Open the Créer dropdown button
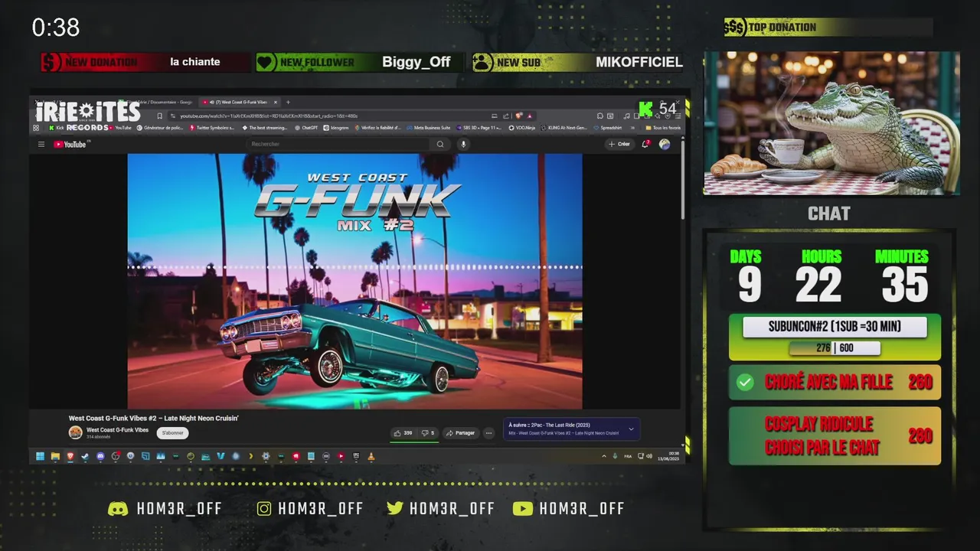 pos(619,144)
